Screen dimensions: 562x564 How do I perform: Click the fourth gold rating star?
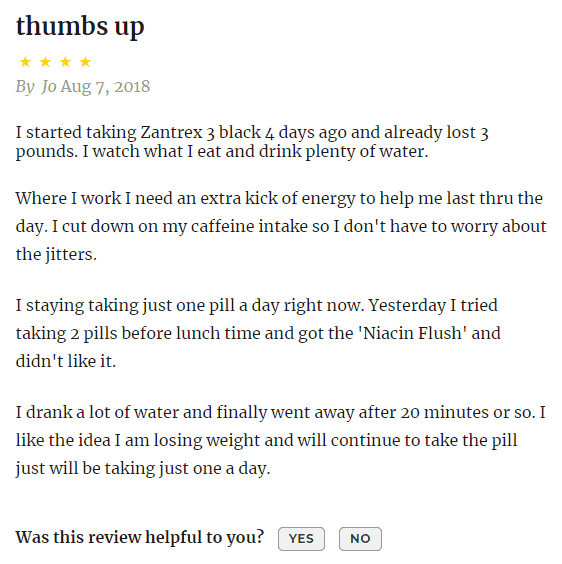(x=85, y=62)
